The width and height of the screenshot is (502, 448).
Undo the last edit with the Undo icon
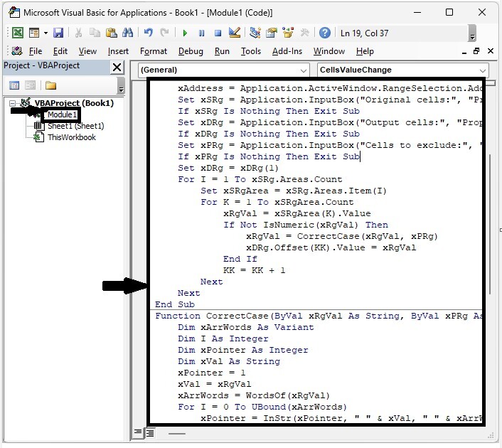[148, 33]
